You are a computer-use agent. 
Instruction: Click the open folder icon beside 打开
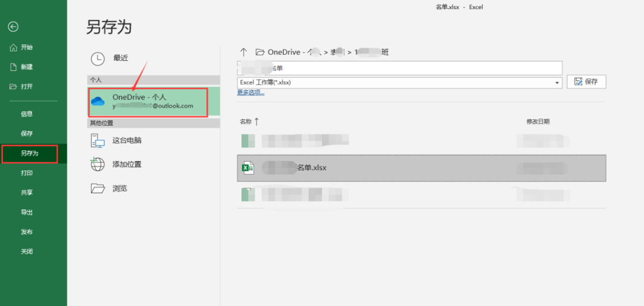[x=13, y=86]
